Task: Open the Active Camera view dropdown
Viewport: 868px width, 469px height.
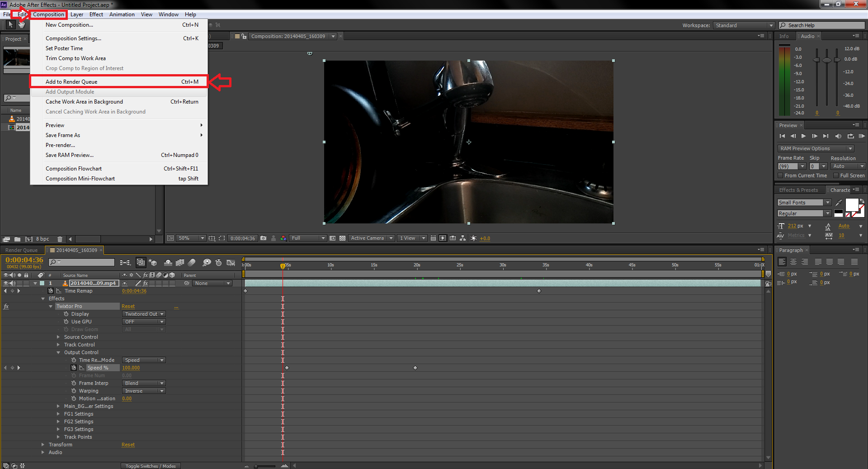Action: 371,238
